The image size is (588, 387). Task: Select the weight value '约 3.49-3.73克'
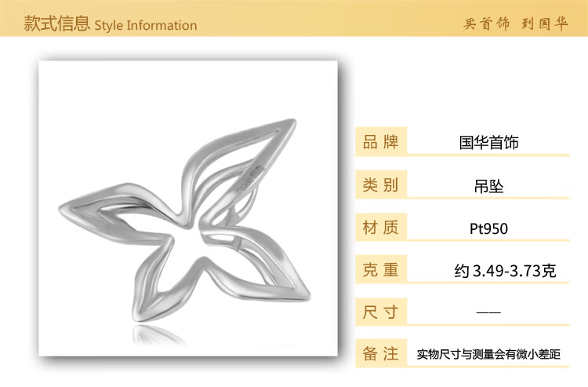point(505,271)
